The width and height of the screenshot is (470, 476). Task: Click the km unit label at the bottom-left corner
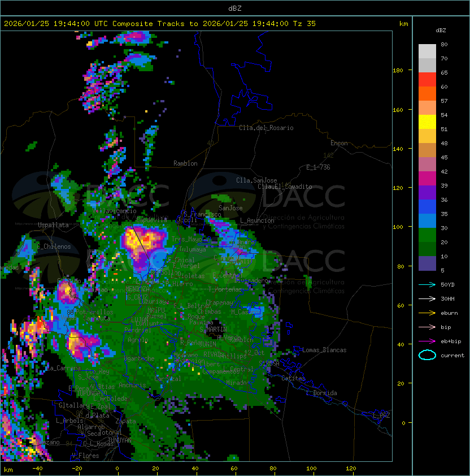[8, 470]
